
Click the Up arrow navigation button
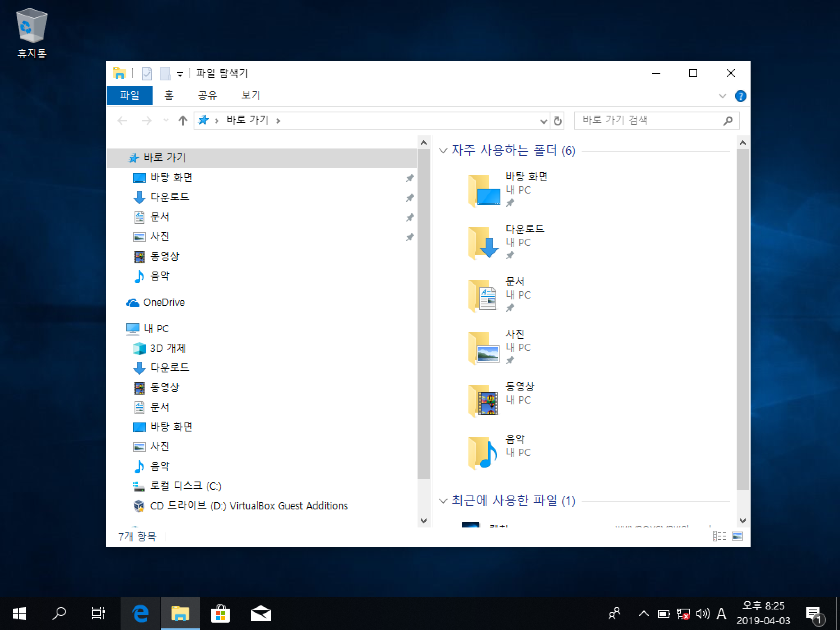click(183, 121)
